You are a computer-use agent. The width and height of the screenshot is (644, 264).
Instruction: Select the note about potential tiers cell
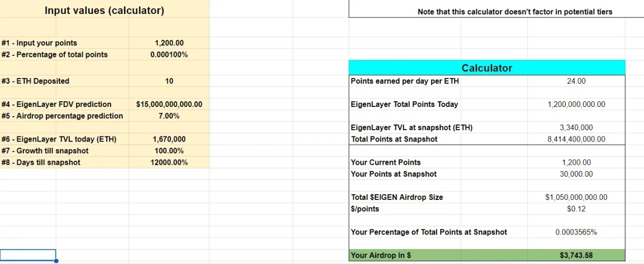pyautogui.click(x=514, y=11)
